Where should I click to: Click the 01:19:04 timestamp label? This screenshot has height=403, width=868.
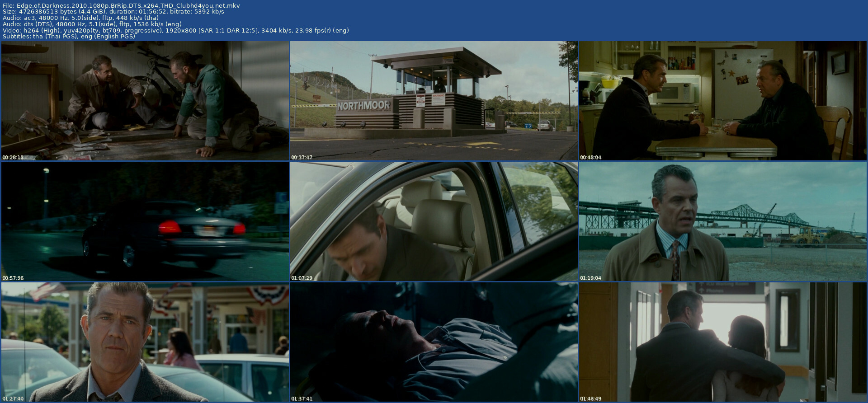click(590, 278)
